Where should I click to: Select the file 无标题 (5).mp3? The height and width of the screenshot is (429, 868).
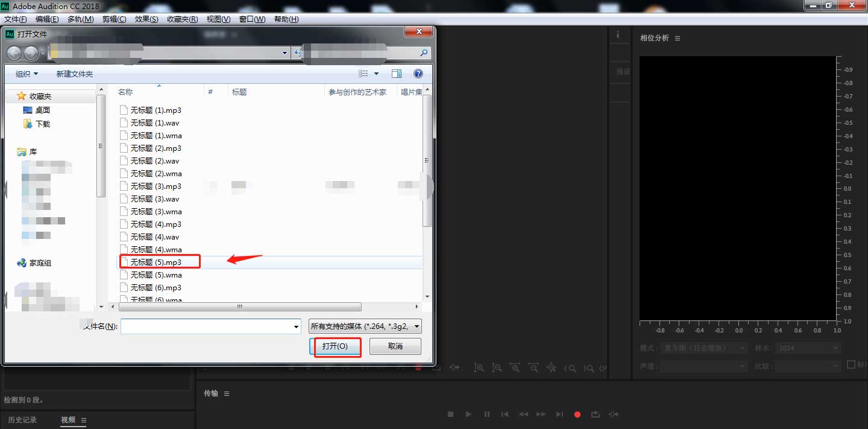pyautogui.click(x=156, y=262)
